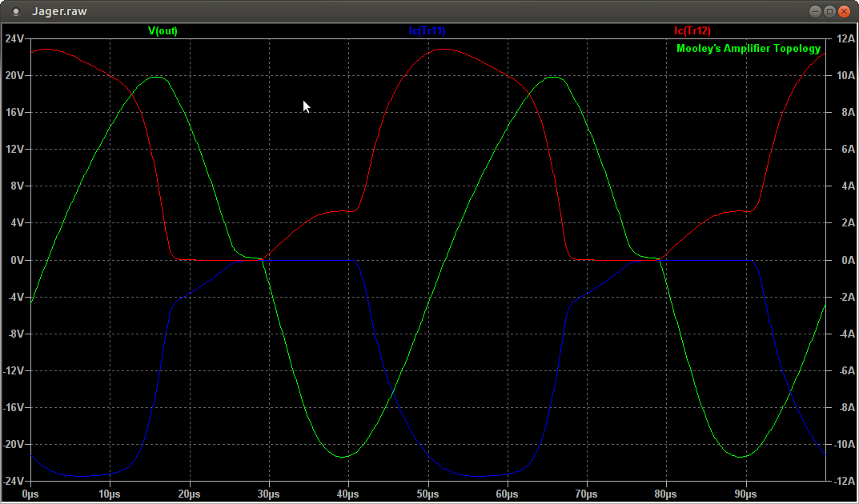
Task: Click the 6A right axis label
Action: coord(848,150)
